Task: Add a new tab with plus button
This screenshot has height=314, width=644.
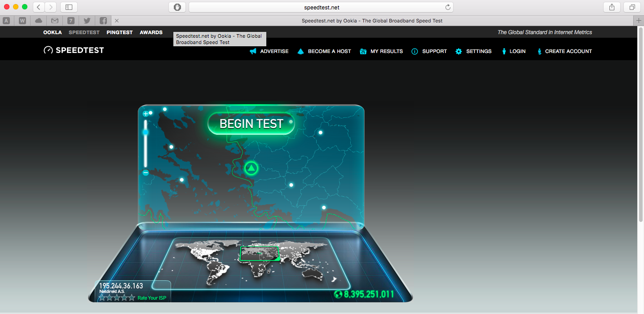Action: point(639,21)
